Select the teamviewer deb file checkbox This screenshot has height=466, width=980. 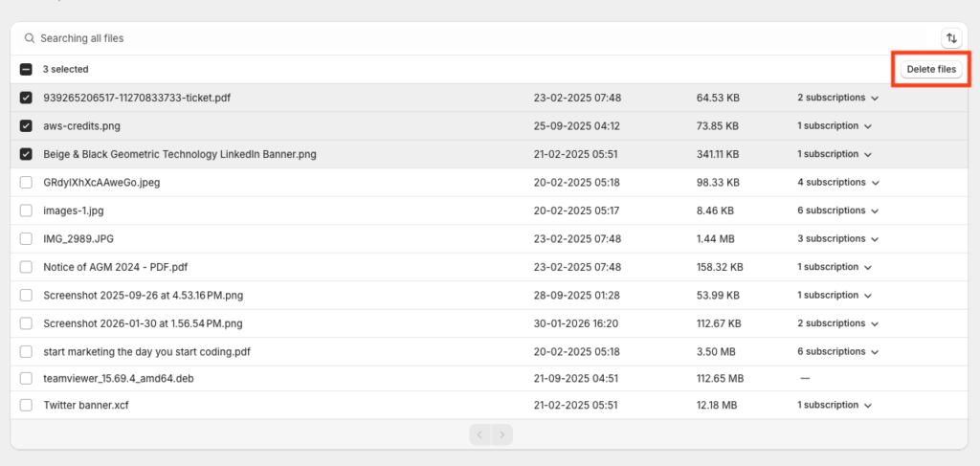pyautogui.click(x=26, y=378)
